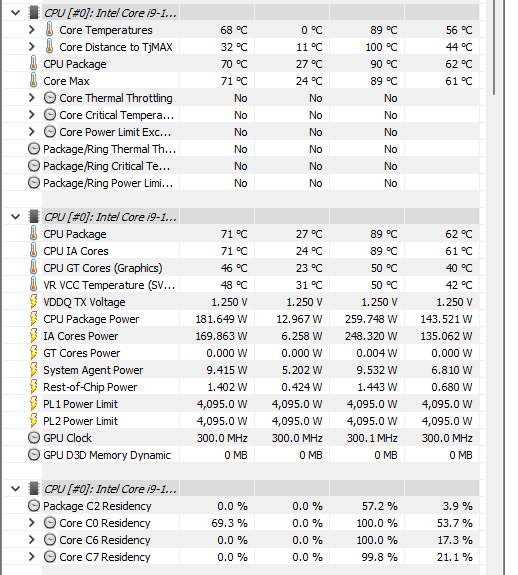518x575 pixels.
Task: Click the lightning icon beside VDDQ TX Voltage
Action: [33, 302]
